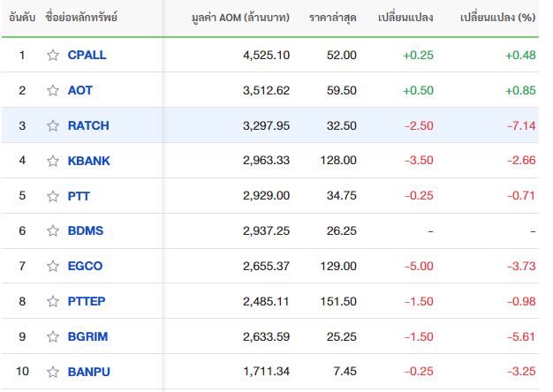Viewport: 553px width, 392px height.
Task: Toggle the PTTEP favorite star
Action: point(53,301)
